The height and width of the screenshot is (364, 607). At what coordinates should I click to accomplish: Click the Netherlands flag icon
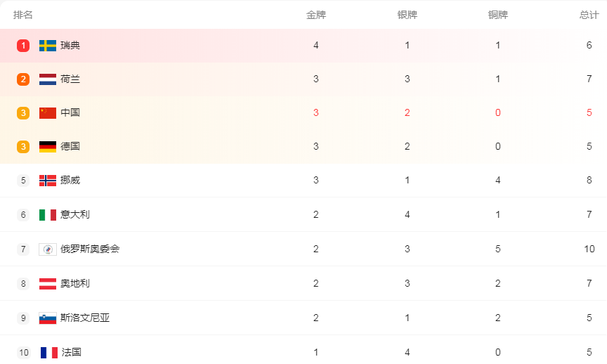(48, 79)
